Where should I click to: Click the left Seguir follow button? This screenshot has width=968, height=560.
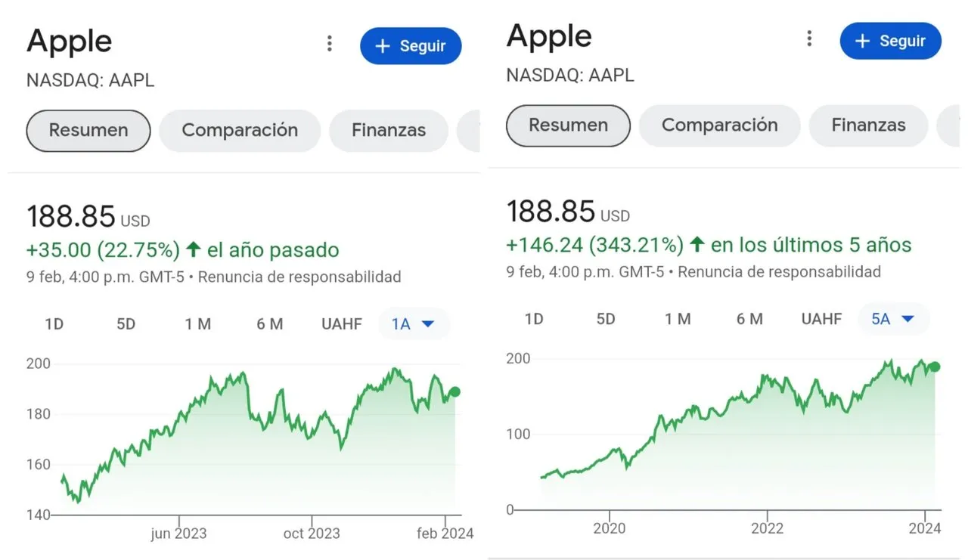(x=411, y=46)
